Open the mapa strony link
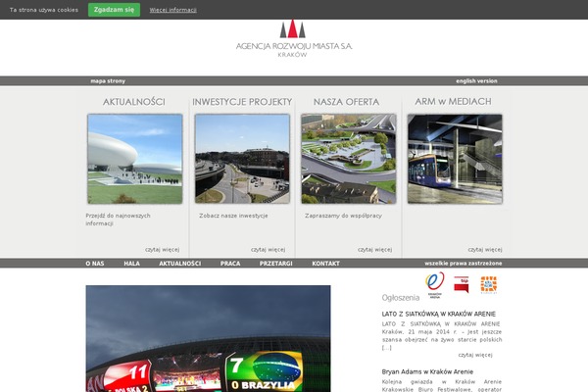Screen dimensions: 588x392 point(108,81)
